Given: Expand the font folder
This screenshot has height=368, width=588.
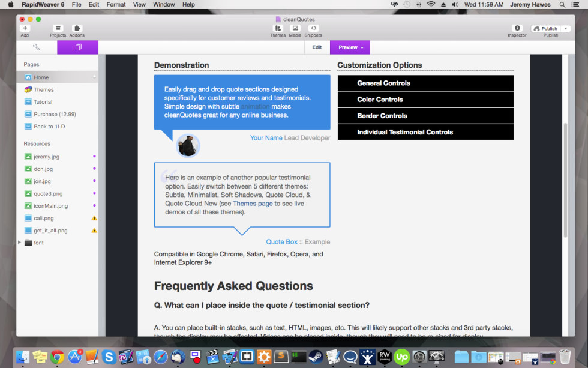Looking at the screenshot, I should point(19,243).
